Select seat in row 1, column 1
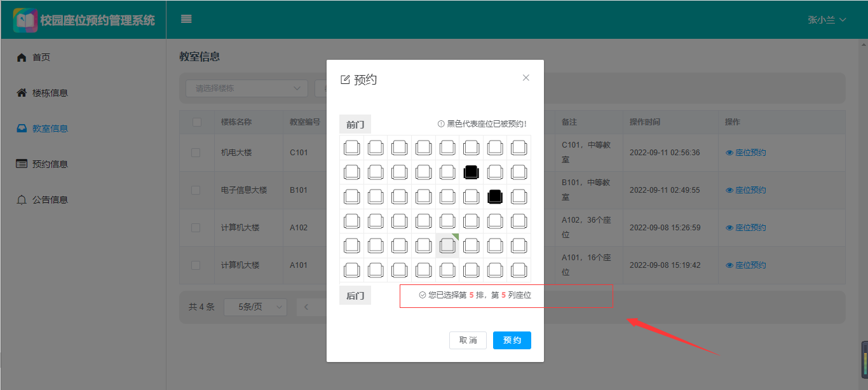Screen dimensions: 868x390 click(x=351, y=148)
